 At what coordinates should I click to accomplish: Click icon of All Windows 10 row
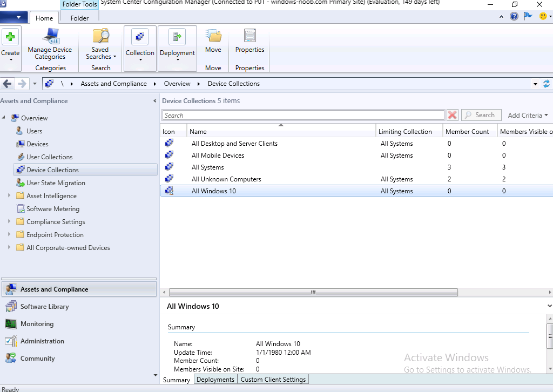coord(169,191)
